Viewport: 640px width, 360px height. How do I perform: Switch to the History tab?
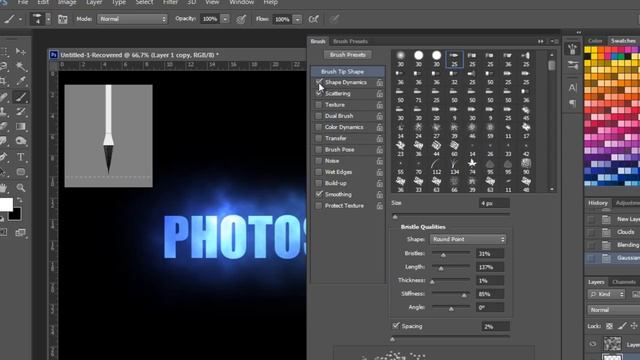point(598,203)
